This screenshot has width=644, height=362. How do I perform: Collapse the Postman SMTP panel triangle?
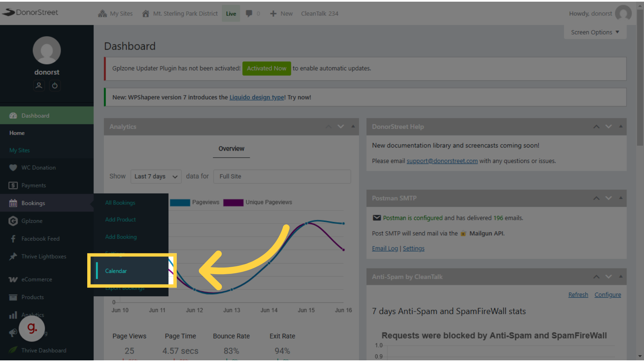621,198
